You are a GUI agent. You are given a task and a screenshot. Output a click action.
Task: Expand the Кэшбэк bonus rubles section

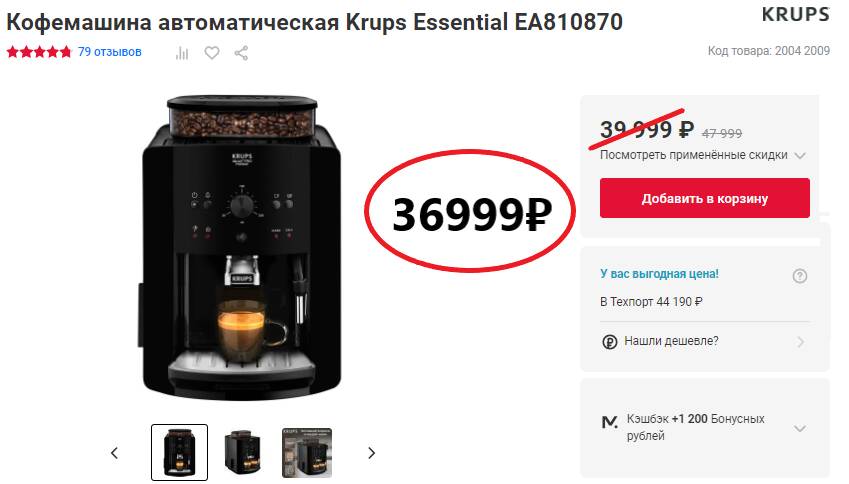(800, 428)
